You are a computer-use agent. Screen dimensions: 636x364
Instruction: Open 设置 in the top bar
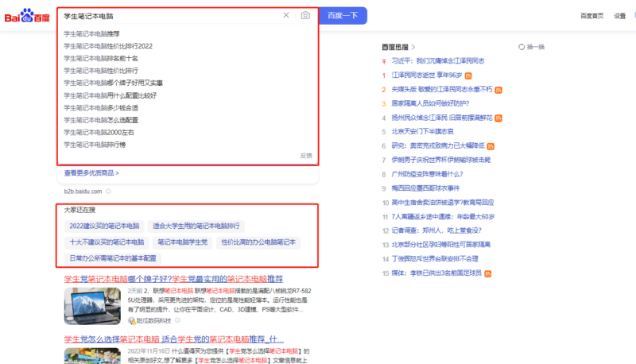(620, 16)
